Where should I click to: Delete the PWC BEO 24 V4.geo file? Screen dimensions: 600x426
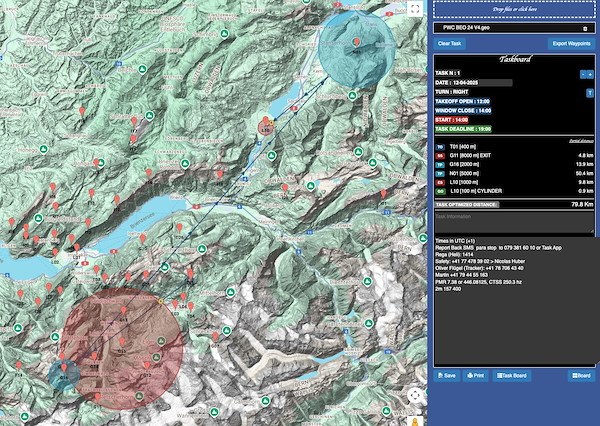tap(585, 28)
